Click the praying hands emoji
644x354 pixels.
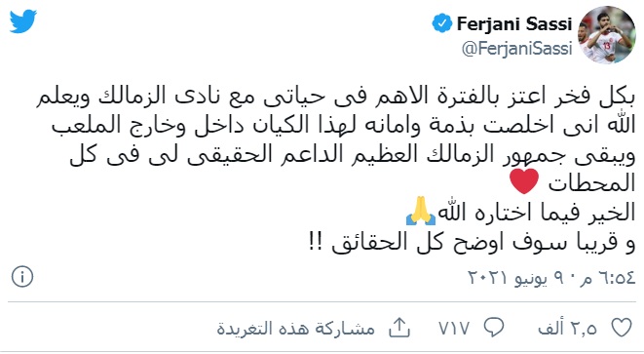421,211
